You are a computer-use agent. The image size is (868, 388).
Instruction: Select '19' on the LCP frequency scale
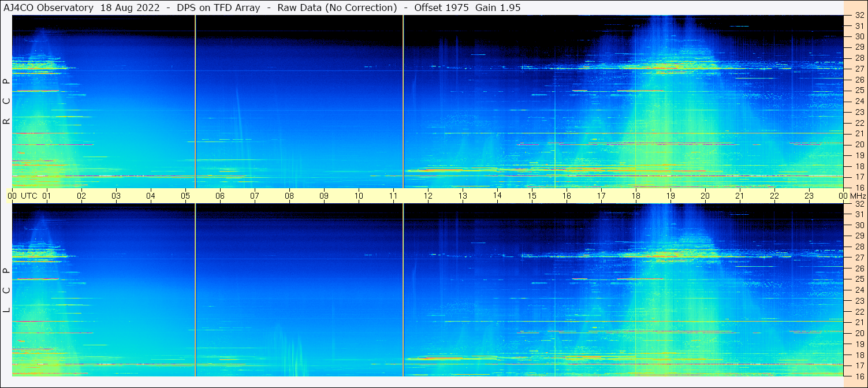click(859, 344)
